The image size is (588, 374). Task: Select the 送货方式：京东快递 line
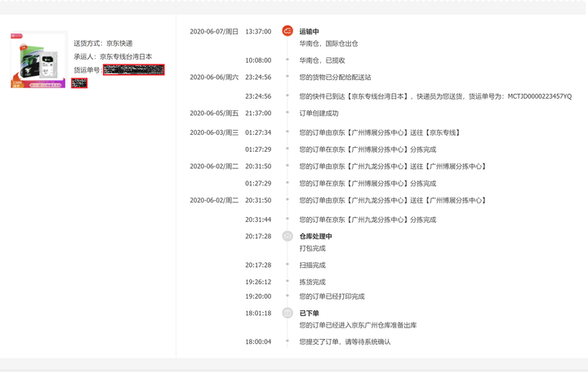click(x=103, y=43)
